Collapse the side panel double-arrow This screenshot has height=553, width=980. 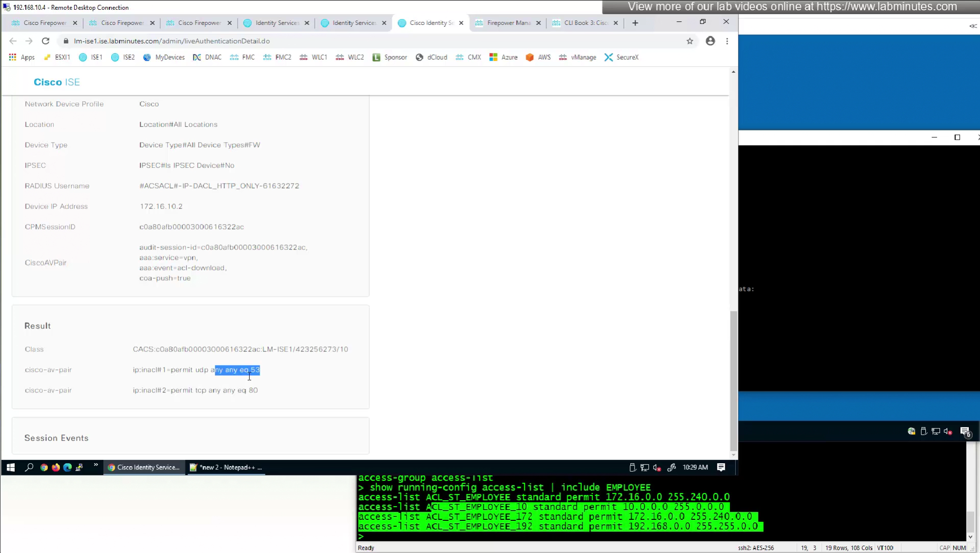tap(973, 26)
